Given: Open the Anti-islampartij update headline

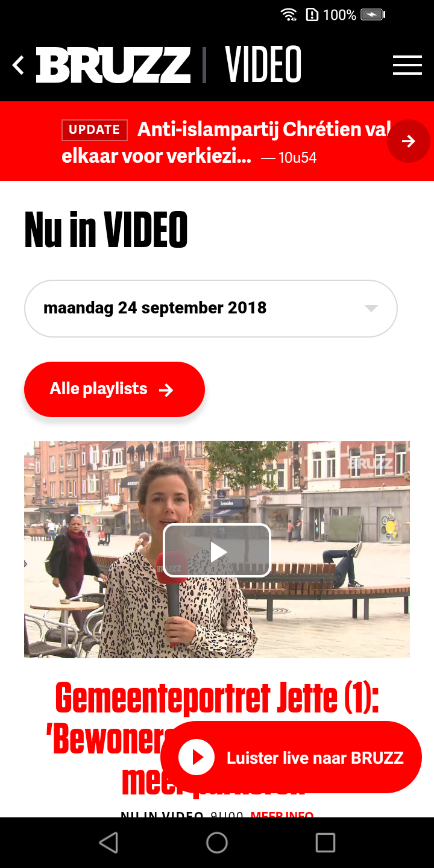Looking at the screenshot, I should pos(226,143).
